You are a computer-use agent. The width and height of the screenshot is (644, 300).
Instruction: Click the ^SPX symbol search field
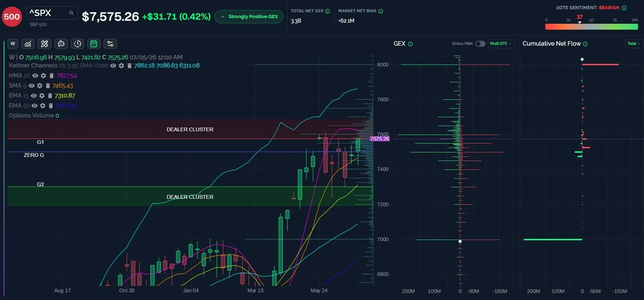click(52, 13)
